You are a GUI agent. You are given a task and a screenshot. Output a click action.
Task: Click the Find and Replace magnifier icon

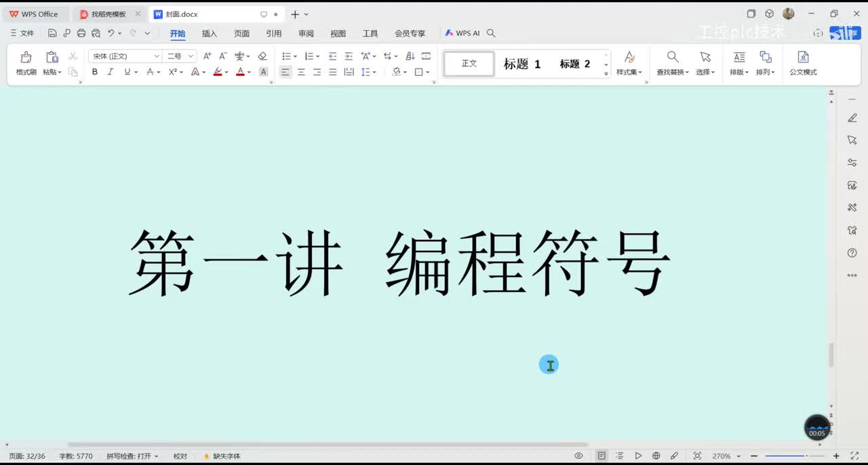672,57
